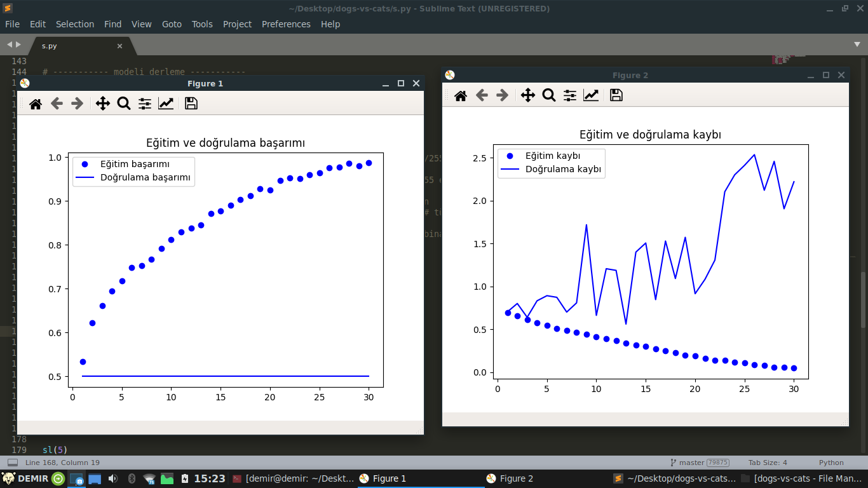Open the axis edit icon in Figure 1
The width and height of the screenshot is (868, 488).
[166, 104]
